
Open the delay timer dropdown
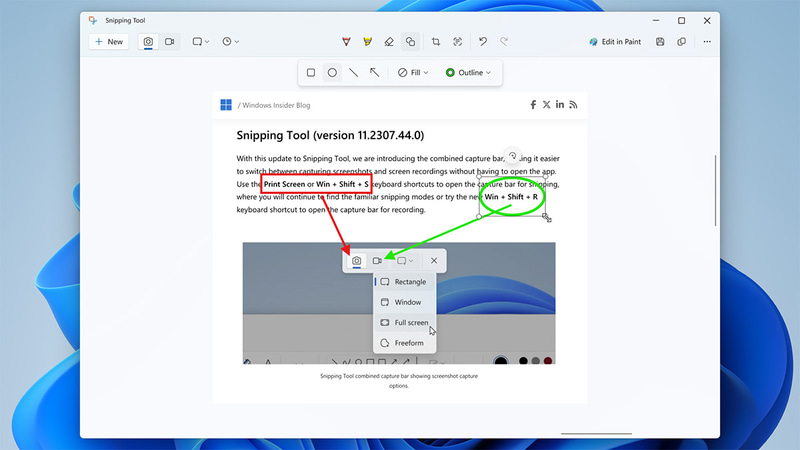click(x=231, y=42)
